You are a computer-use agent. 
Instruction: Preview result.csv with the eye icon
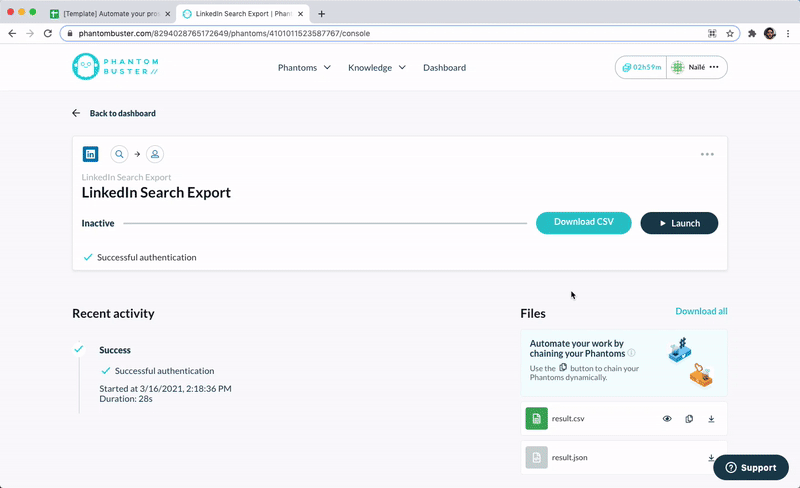pyautogui.click(x=667, y=419)
